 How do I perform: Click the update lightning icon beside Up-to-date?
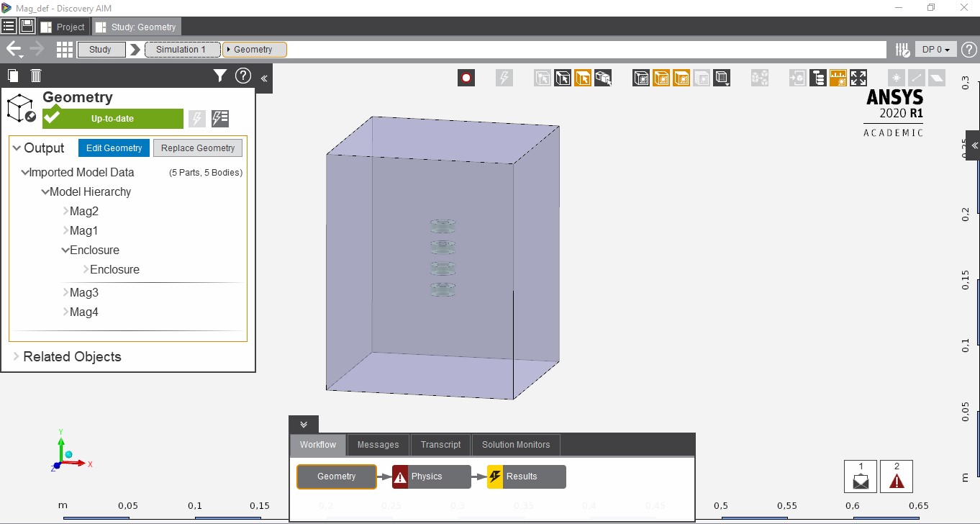196,119
